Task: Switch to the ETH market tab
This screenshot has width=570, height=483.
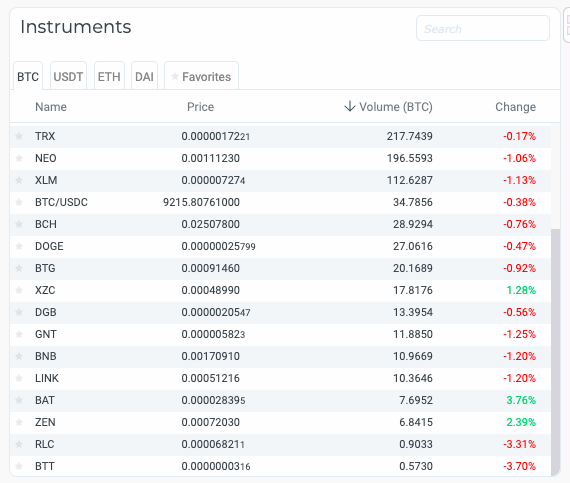Action: tap(109, 76)
